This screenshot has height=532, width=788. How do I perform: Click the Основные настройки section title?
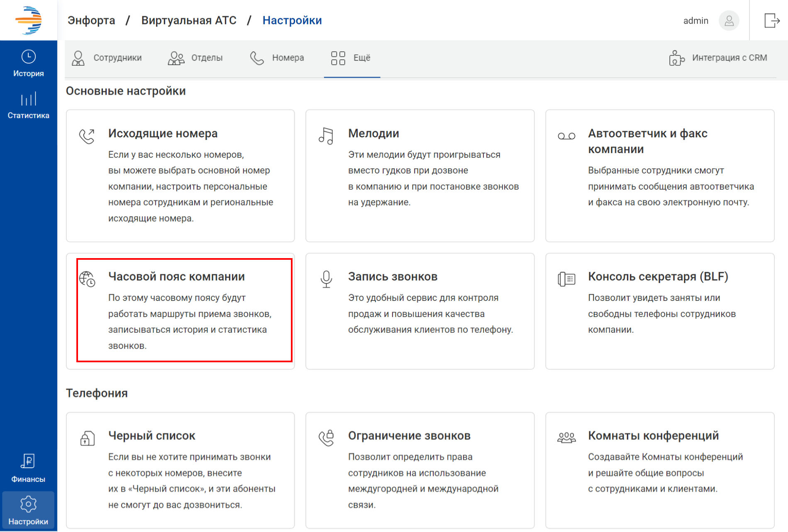click(126, 91)
